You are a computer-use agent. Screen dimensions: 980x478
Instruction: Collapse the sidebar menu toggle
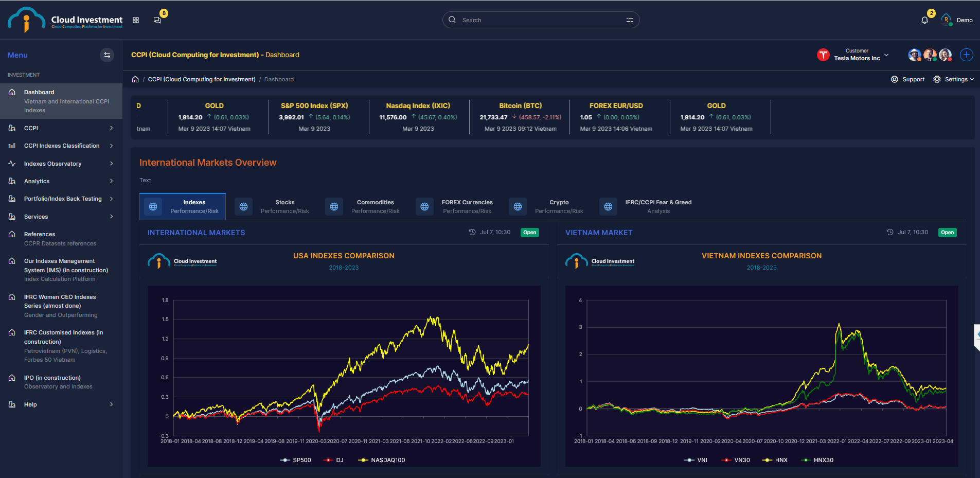[x=107, y=55]
